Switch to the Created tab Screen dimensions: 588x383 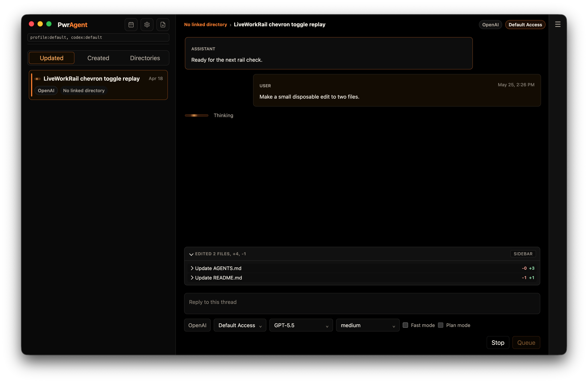[98, 58]
